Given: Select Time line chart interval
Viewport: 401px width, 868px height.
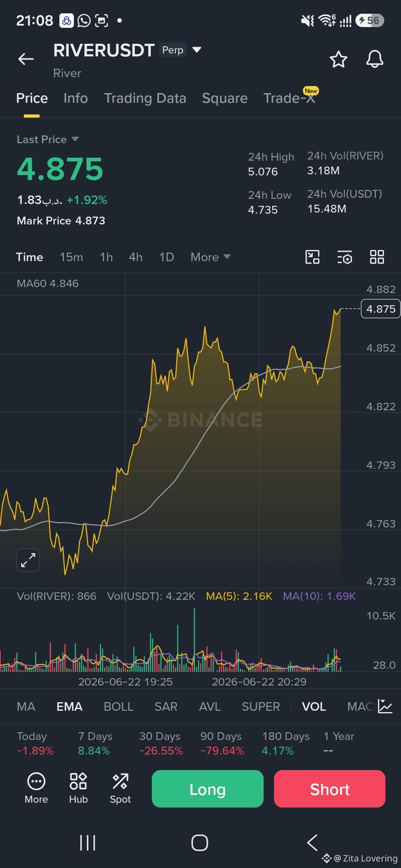Looking at the screenshot, I should tap(29, 257).
